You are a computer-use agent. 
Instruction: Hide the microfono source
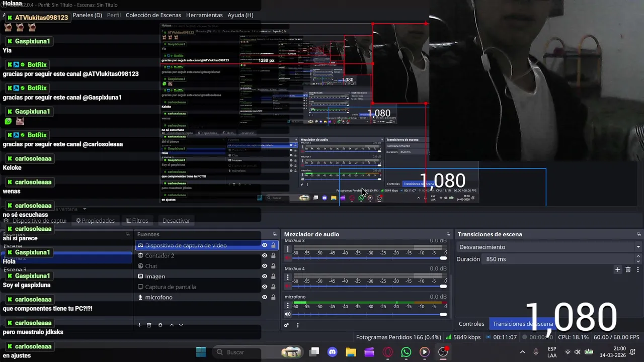tap(265, 297)
